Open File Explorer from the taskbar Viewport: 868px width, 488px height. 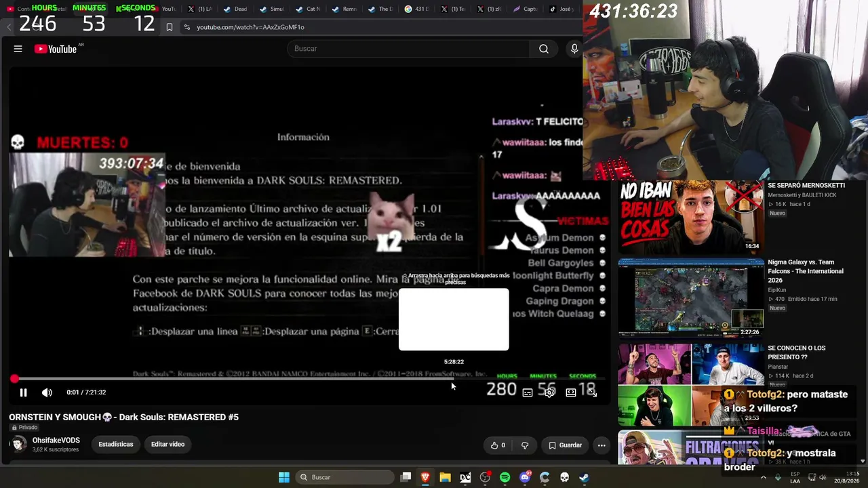click(x=445, y=477)
